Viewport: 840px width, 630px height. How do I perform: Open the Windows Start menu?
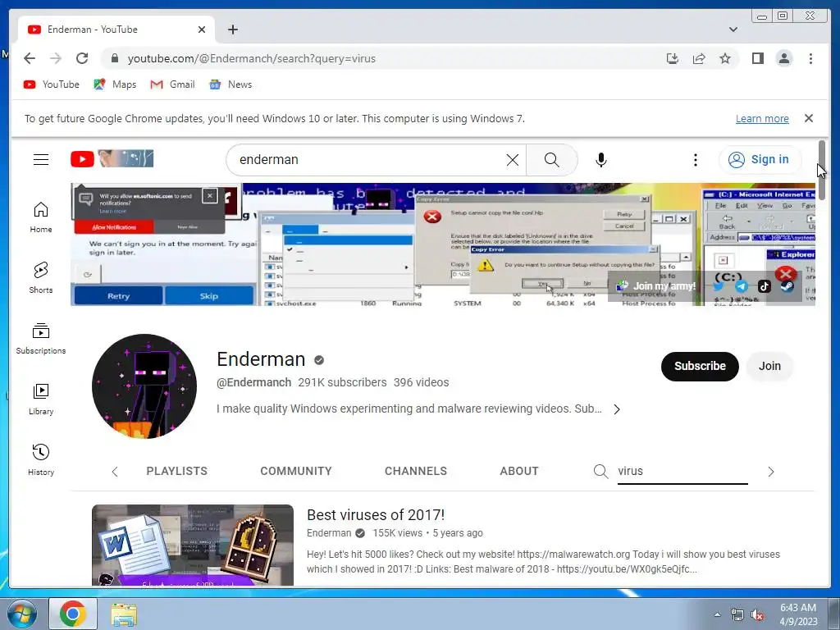pos(22,614)
